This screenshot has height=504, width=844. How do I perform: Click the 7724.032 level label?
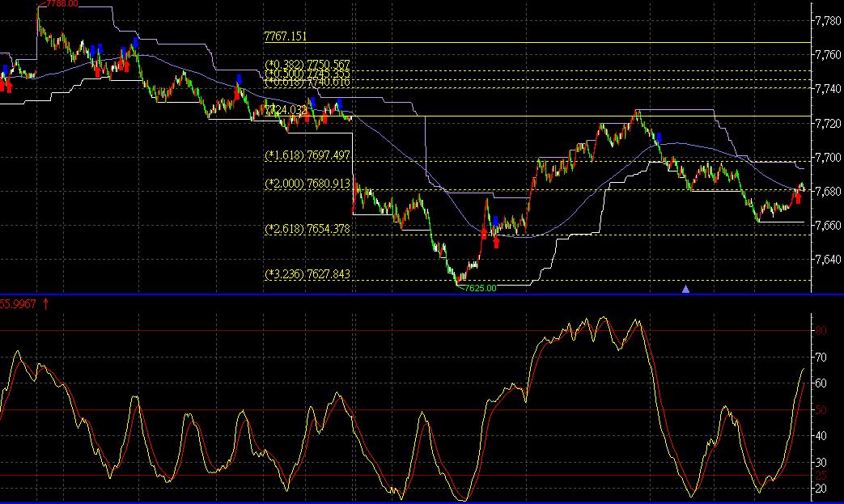pos(286,110)
